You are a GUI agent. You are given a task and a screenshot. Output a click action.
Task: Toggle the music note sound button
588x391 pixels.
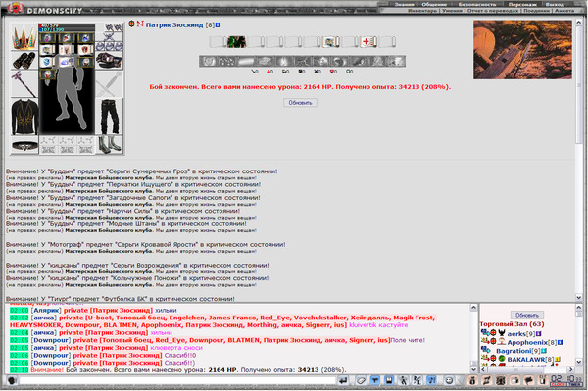click(432, 381)
